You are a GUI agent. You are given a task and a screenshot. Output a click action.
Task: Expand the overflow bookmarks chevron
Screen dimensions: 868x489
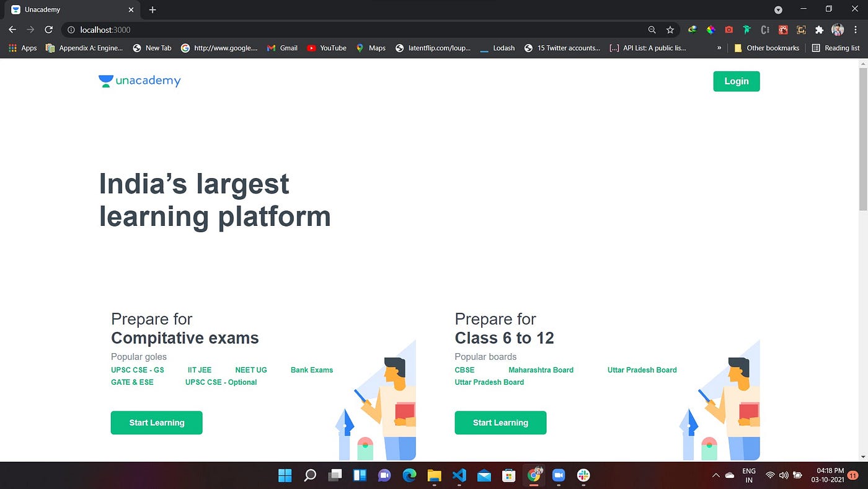pos(719,48)
